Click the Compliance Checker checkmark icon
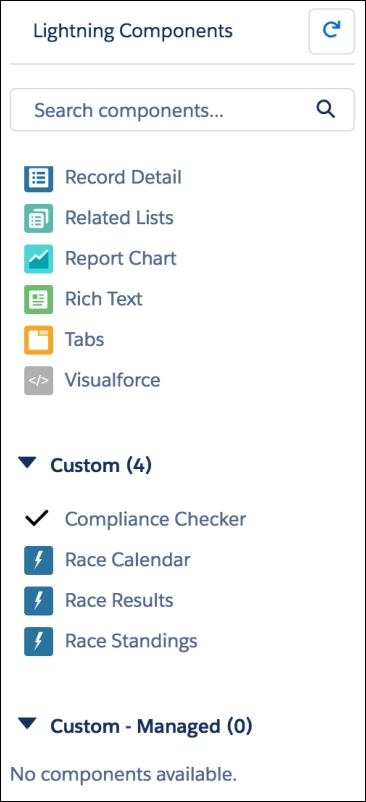Image resolution: width=366 pixels, height=802 pixels. coord(37,519)
